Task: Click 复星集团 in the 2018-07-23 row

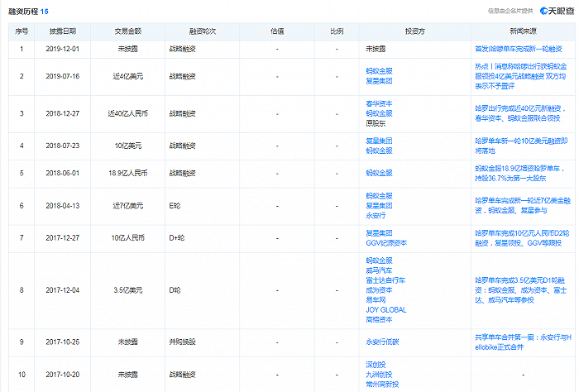Action: [x=379, y=141]
